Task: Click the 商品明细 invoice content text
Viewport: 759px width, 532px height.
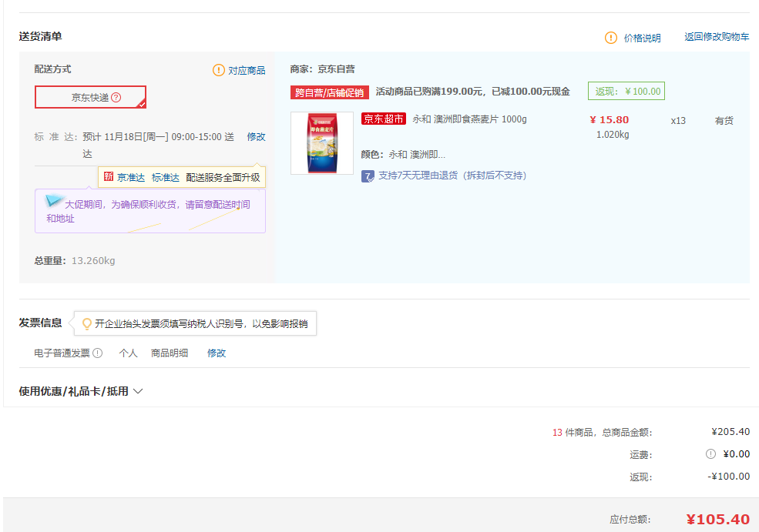Action: pos(170,353)
